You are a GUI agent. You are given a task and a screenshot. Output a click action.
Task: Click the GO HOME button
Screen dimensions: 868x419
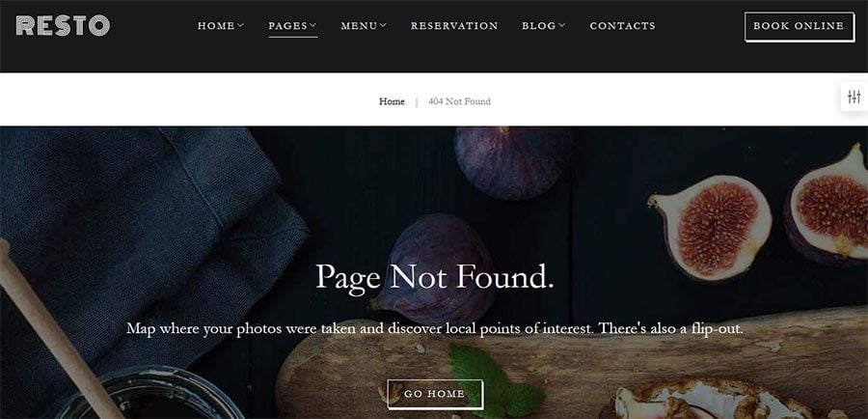click(435, 394)
